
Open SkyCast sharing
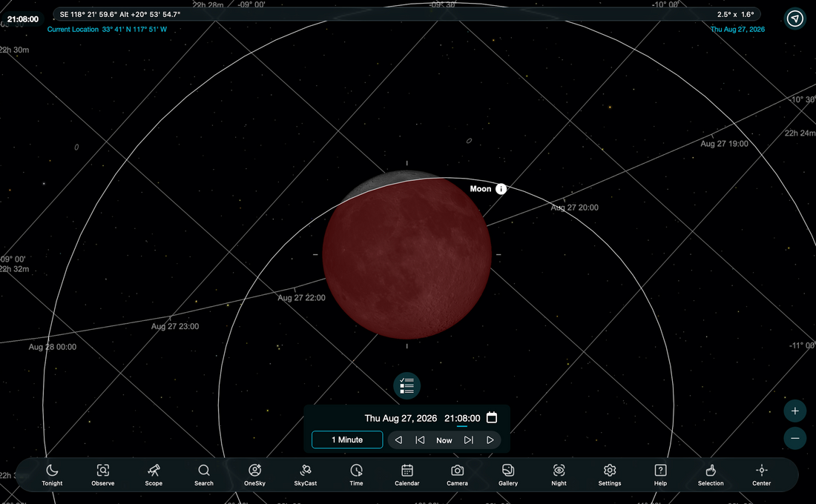coord(306,475)
